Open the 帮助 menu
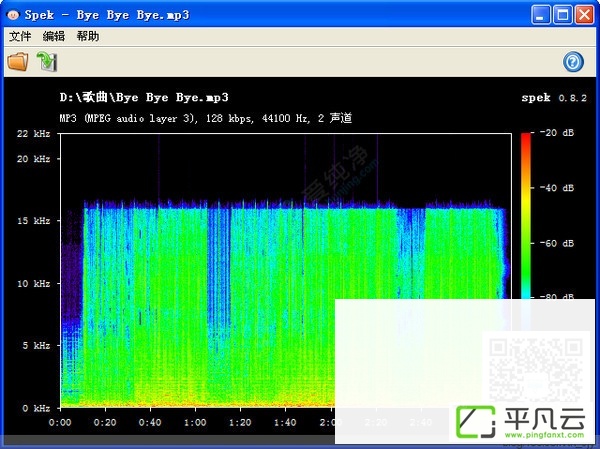The width and height of the screenshot is (600, 449). pos(88,36)
